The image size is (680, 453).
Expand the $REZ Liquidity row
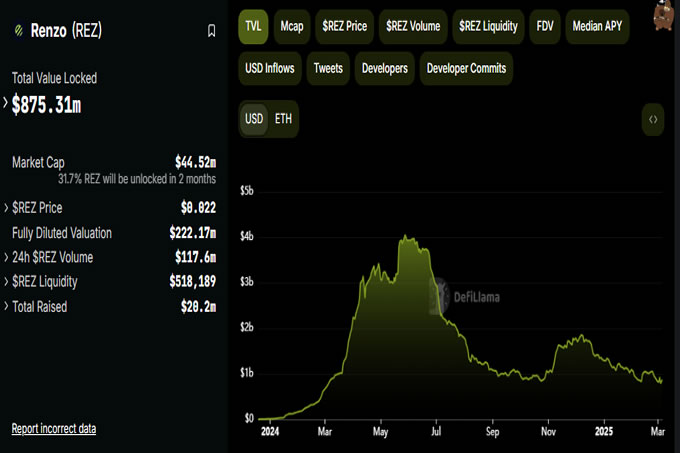pyautogui.click(x=6, y=281)
